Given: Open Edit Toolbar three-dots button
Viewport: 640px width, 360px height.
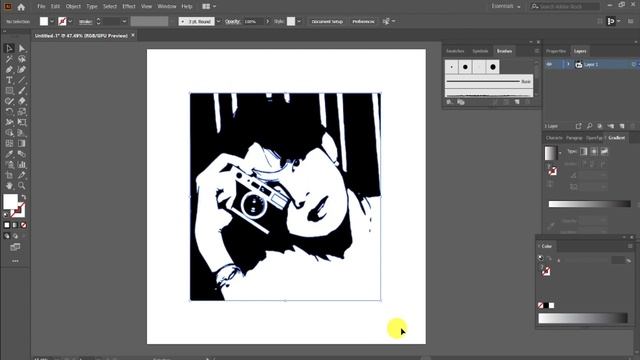Looking at the screenshot, I should pos(15,261).
